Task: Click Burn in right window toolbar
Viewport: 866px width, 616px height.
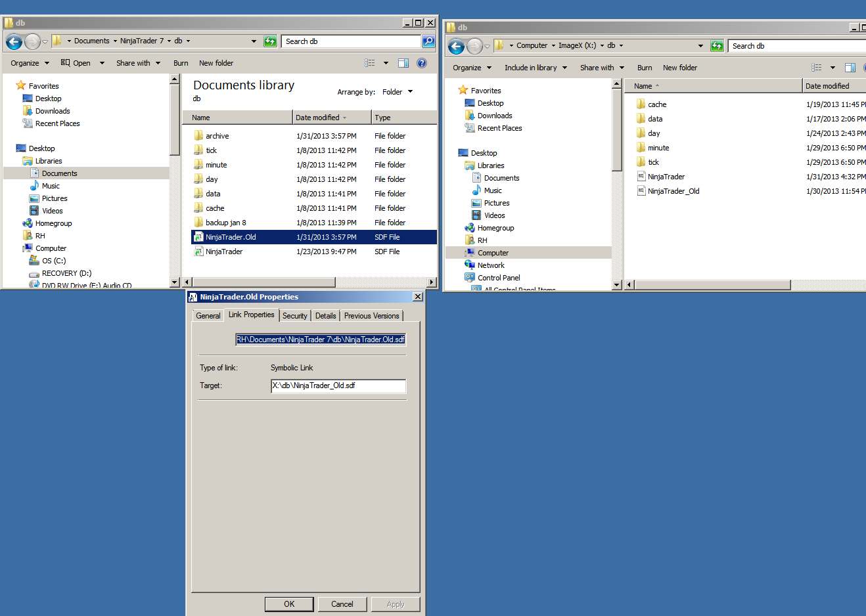Action: [x=645, y=68]
